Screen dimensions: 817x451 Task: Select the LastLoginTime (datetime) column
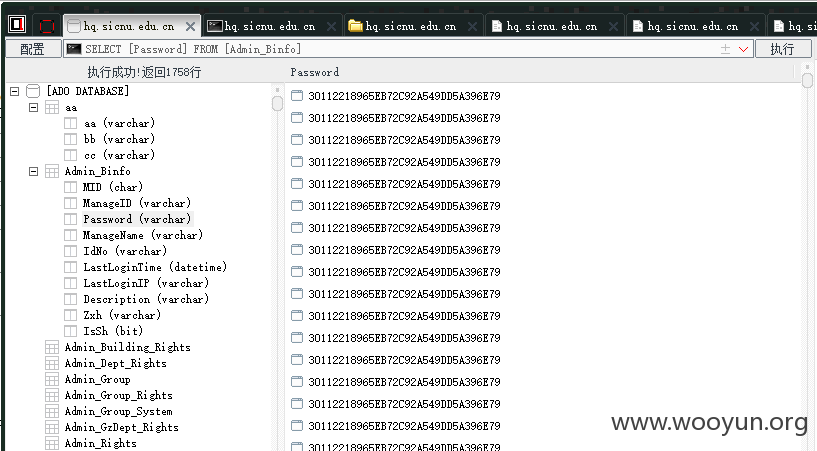pyautogui.click(x=155, y=267)
